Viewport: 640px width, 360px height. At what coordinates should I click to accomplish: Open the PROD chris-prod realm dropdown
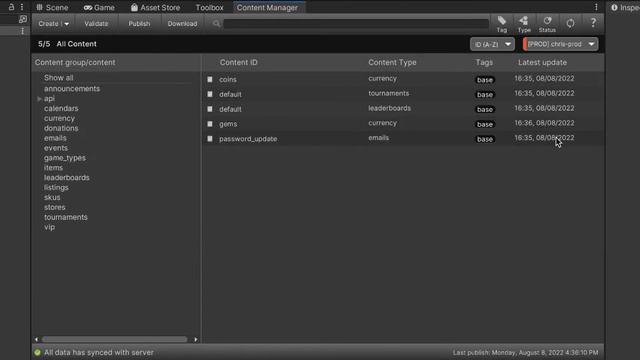click(560, 44)
